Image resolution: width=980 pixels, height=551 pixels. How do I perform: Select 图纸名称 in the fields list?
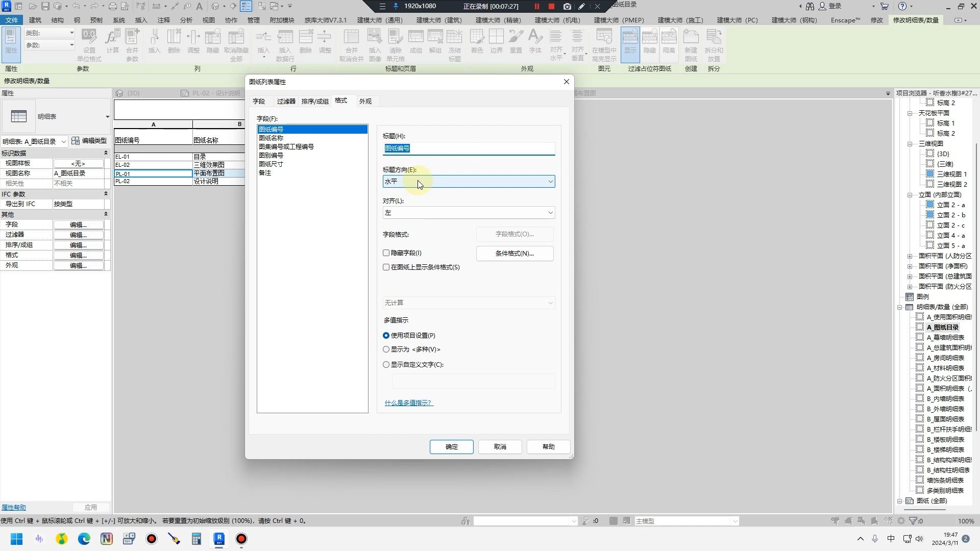pos(271,138)
